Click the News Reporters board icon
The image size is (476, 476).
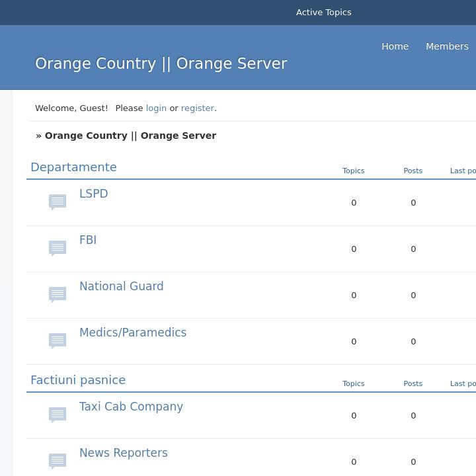(x=58, y=460)
